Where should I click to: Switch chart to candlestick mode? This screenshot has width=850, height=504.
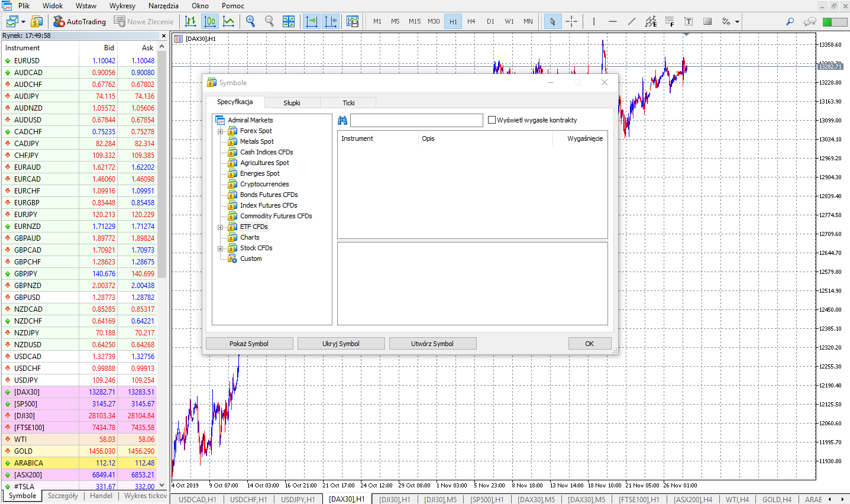209,21
